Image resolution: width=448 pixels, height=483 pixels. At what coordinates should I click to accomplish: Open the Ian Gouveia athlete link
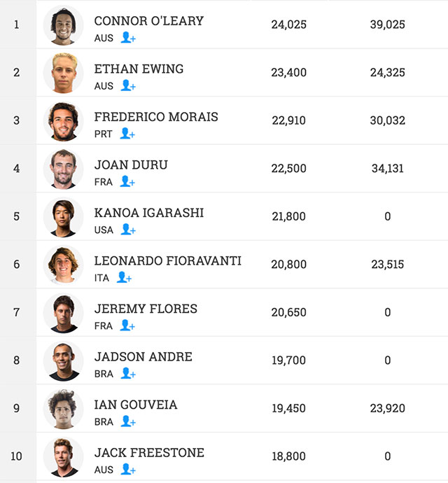(136, 405)
